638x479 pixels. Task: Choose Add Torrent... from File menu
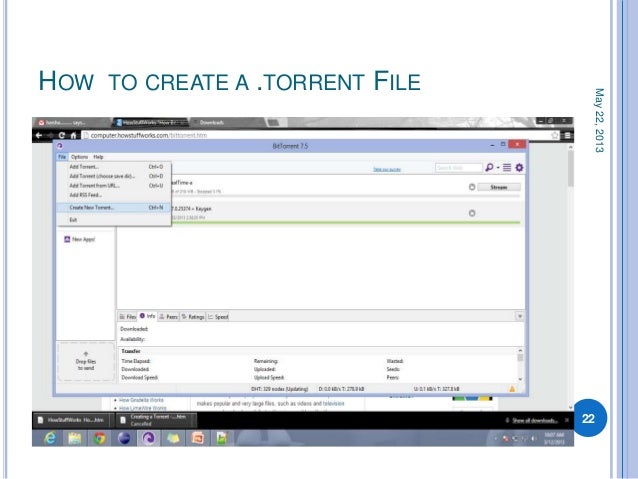click(114, 167)
